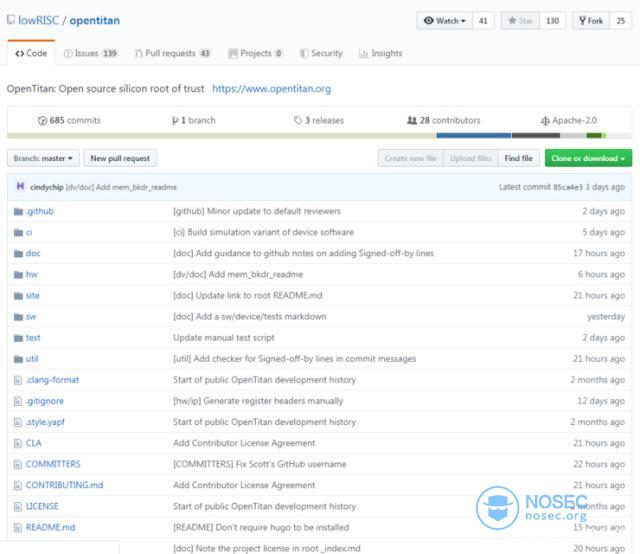View the 130 stargazers count
This screenshot has height=554, width=640.
553,21
